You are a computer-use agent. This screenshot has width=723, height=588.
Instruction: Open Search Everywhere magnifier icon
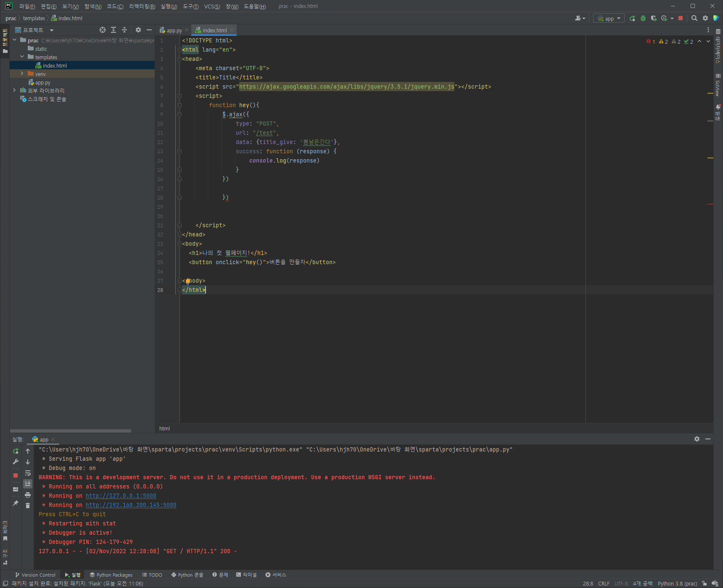click(x=694, y=18)
